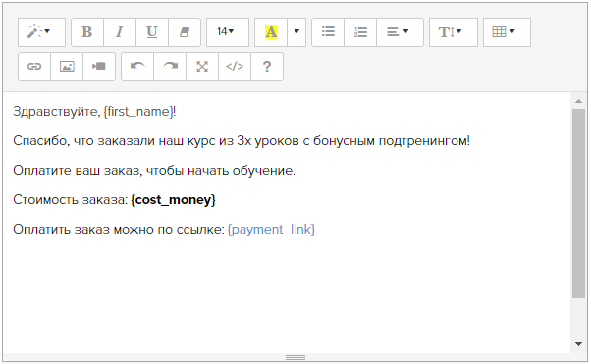Insert an ordered numbered list
The image size is (591, 364).
(360, 32)
